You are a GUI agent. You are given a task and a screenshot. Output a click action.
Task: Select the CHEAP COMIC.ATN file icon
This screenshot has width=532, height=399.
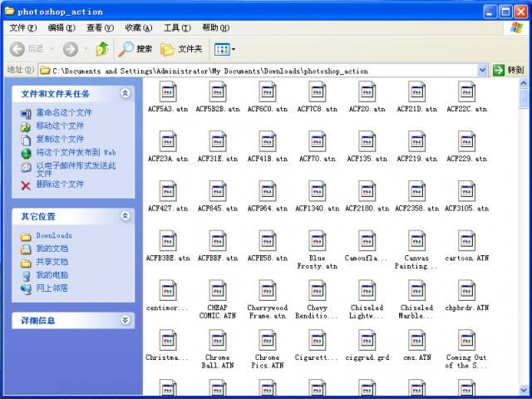pyautogui.click(x=218, y=290)
